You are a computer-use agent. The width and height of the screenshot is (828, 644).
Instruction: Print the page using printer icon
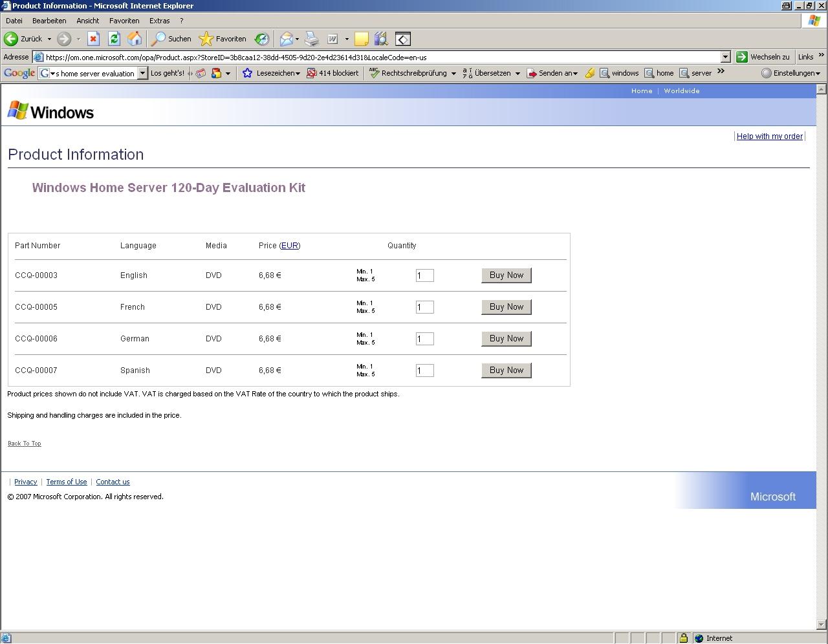[x=312, y=39]
